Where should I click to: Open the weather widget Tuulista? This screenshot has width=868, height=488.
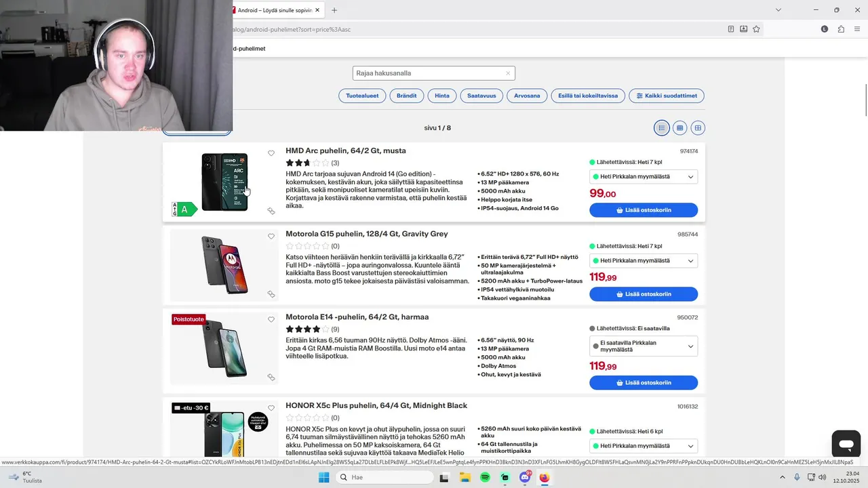pos(24,477)
